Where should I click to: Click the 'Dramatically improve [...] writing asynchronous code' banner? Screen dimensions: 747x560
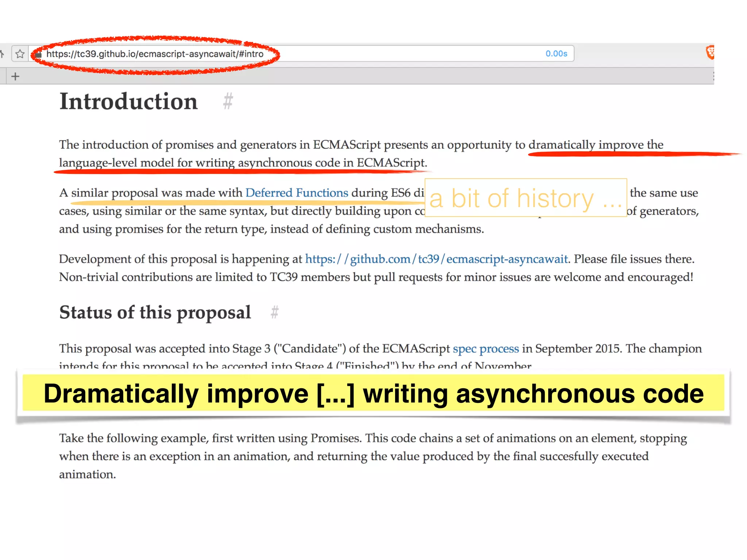[373, 393]
